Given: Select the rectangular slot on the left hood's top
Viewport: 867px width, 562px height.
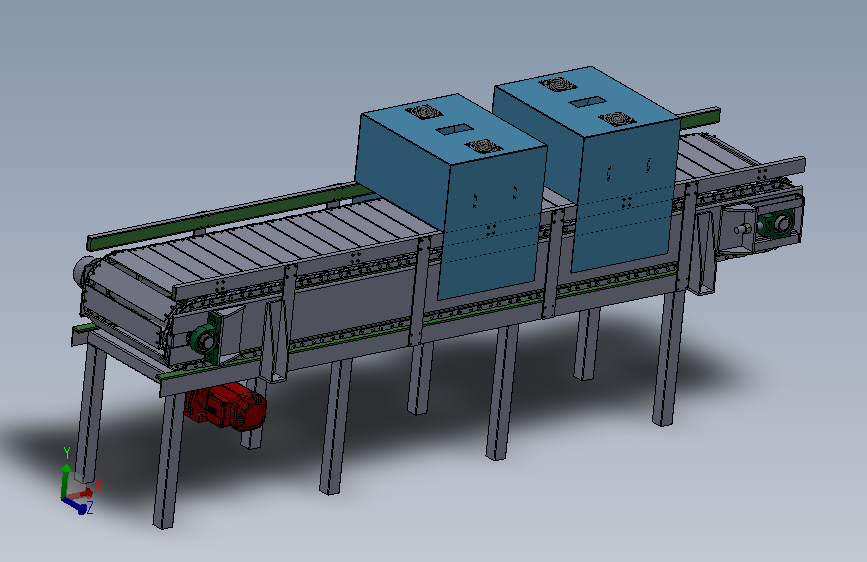Looking at the screenshot, I should pos(456,129).
